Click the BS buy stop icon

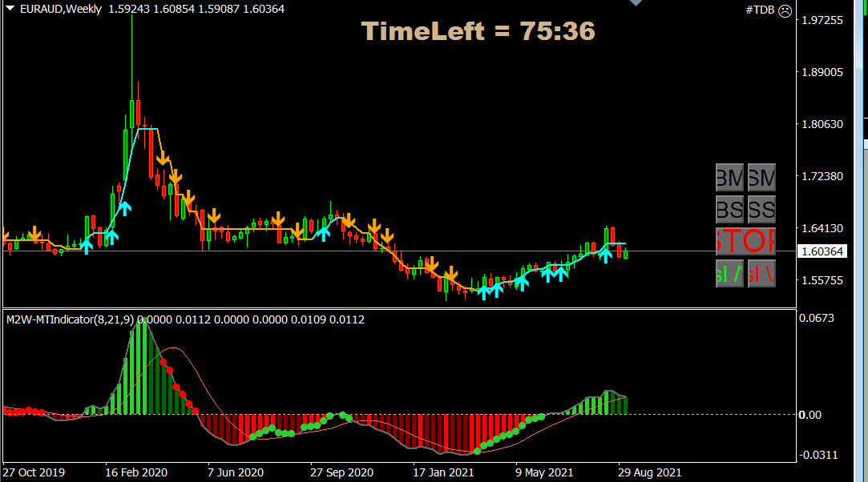click(x=729, y=209)
